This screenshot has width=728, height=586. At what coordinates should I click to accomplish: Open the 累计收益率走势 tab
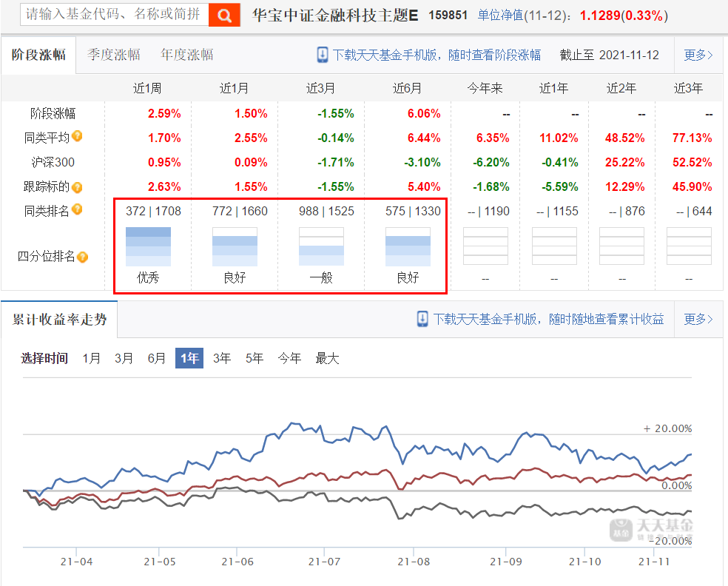59,320
